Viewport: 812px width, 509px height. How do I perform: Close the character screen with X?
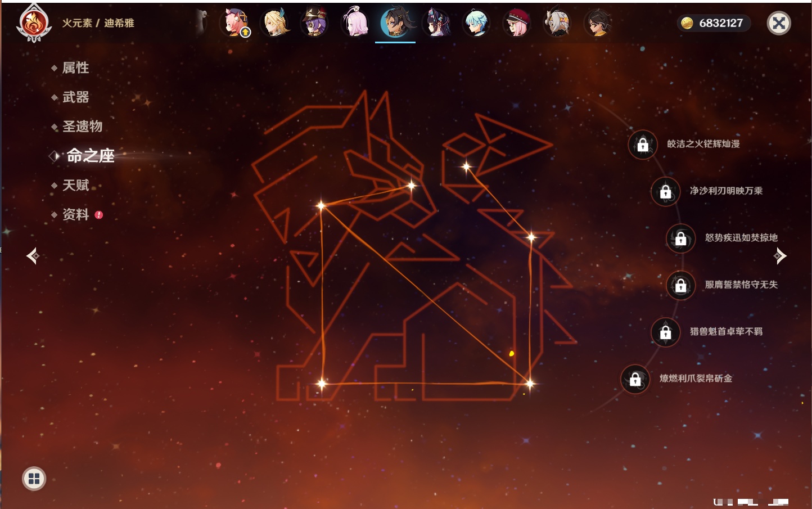click(779, 23)
